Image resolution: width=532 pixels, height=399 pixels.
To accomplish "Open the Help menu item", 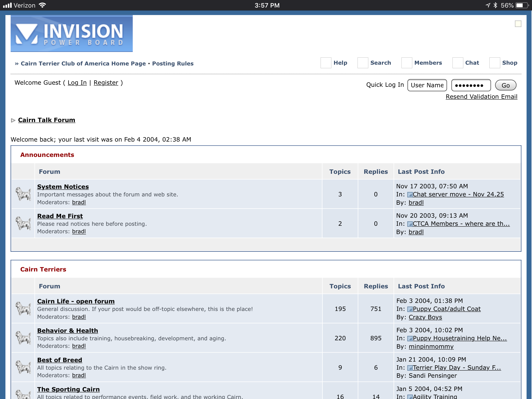I will pos(340,63).
